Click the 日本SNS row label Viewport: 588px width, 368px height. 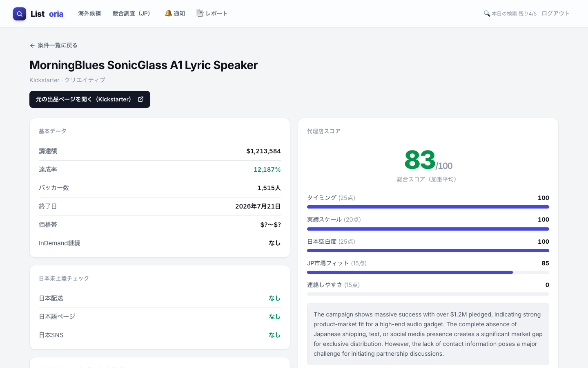coord(51,335)
